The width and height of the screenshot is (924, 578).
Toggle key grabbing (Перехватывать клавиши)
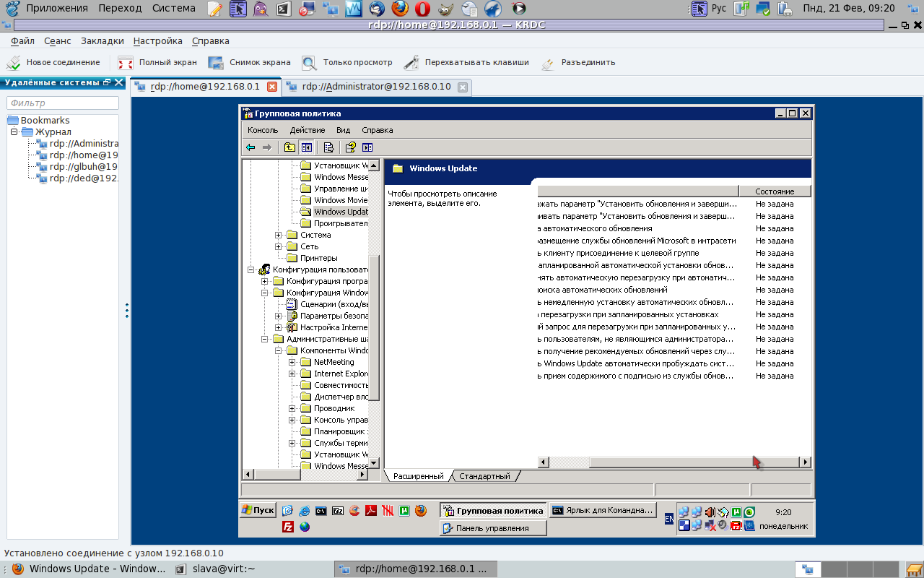[x=466, y=62]
